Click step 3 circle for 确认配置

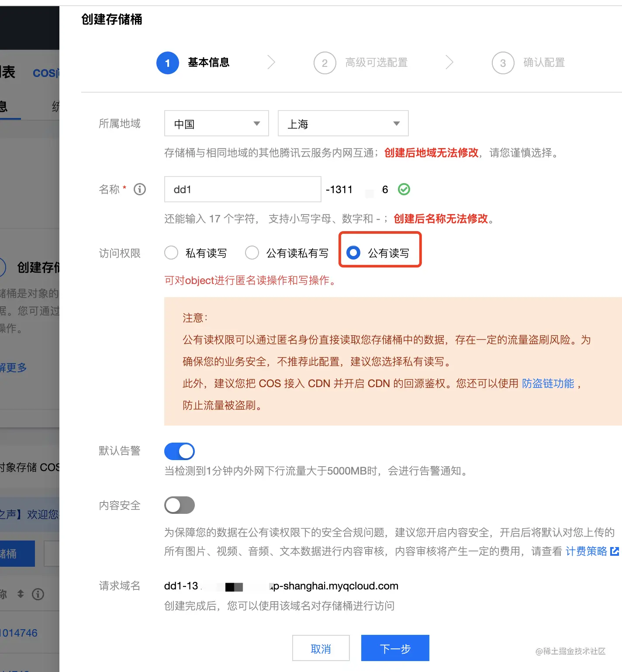pyautogui.click(x=503, y=63)
